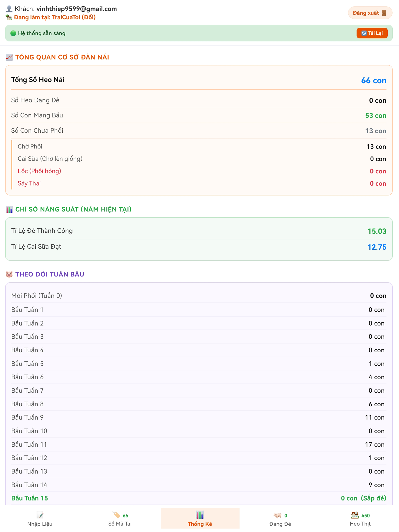Image resolution: width=399 pixels, height=532 pixels.
Task: Click the 'Bầu Tuần 10' row
Action: click(x=199, y=431)
